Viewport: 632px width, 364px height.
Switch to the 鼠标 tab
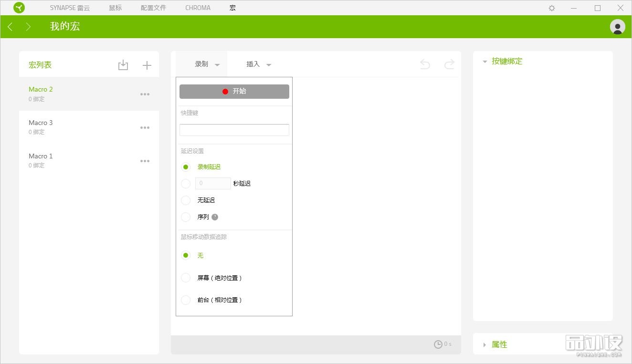[115, 8]
